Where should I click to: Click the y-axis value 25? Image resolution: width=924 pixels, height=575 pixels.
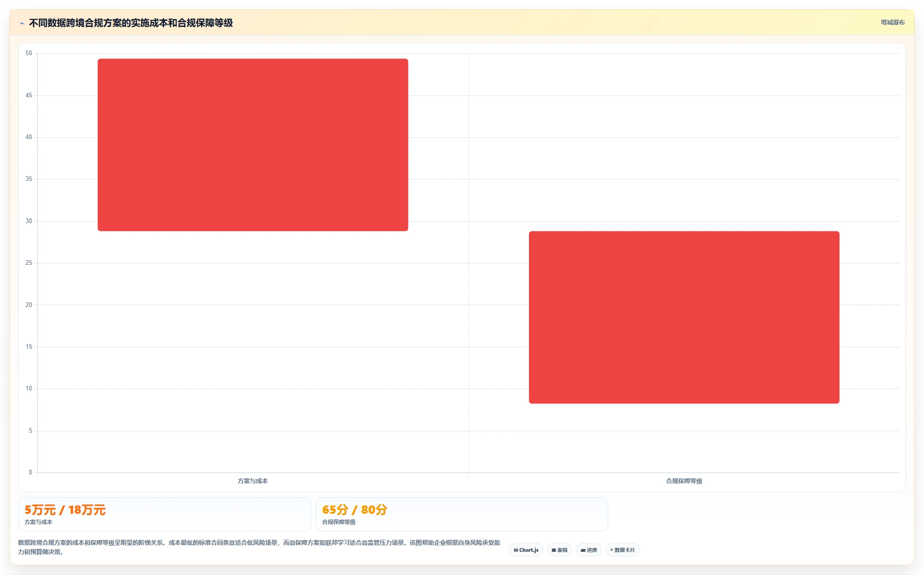[x=29, y=263]
